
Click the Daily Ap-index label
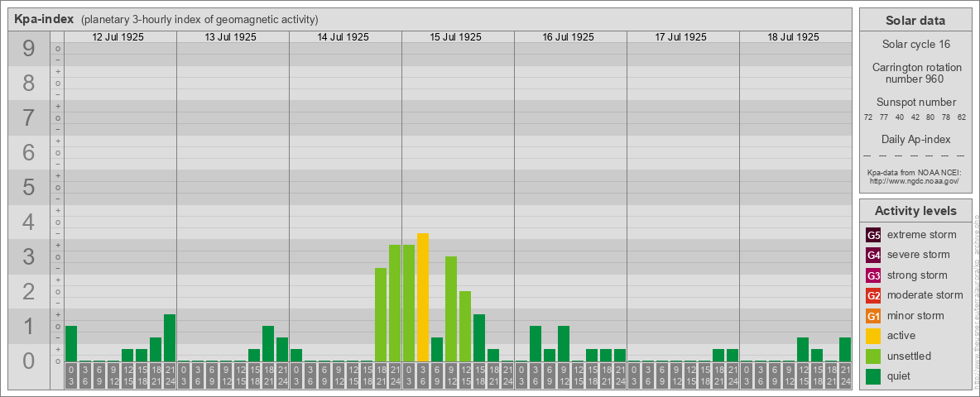click(915, 139)
